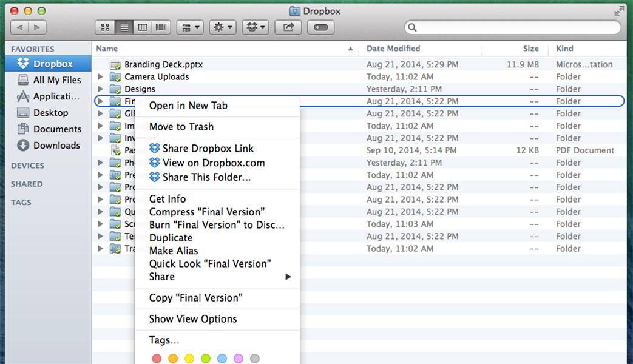Open the Action gear dropdown menu

click(222, 27)
